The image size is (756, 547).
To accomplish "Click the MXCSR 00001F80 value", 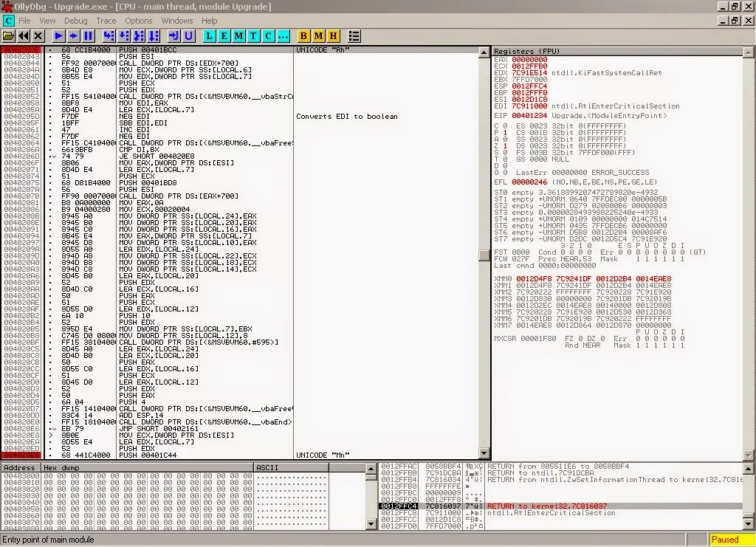I will 538,339.
